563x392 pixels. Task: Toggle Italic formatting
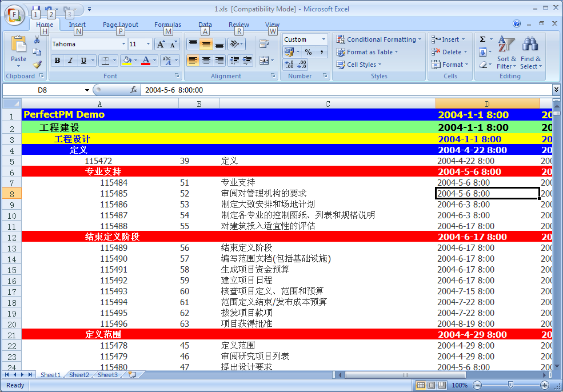pyautogui.click(x=70, y=61)
